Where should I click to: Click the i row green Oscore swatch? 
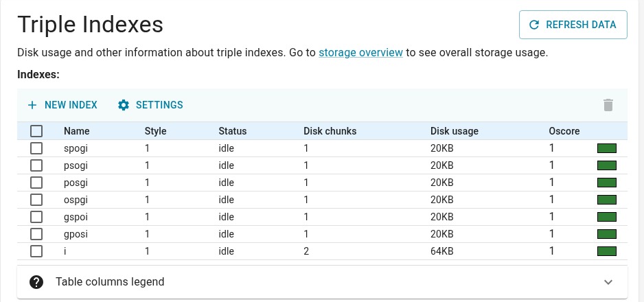(607, 251)
